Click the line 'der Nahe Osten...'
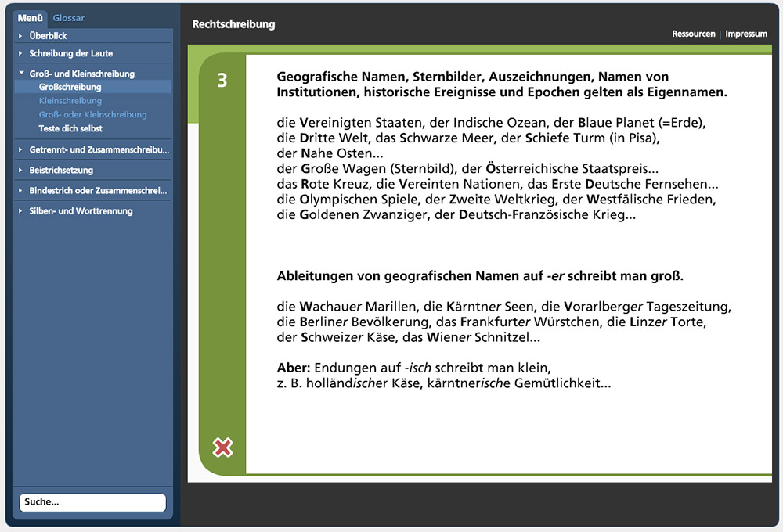 (x=330, y=153)
